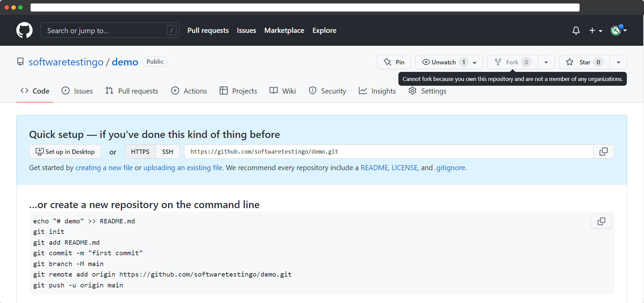Open the Insights tab
Image resolution: width=644 pixels, height=303 pixels.
pos(377,91)
